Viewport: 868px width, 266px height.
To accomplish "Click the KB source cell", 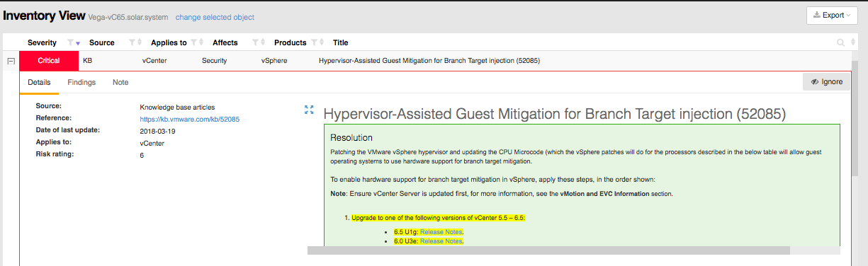I will click(x=87, y=61).
